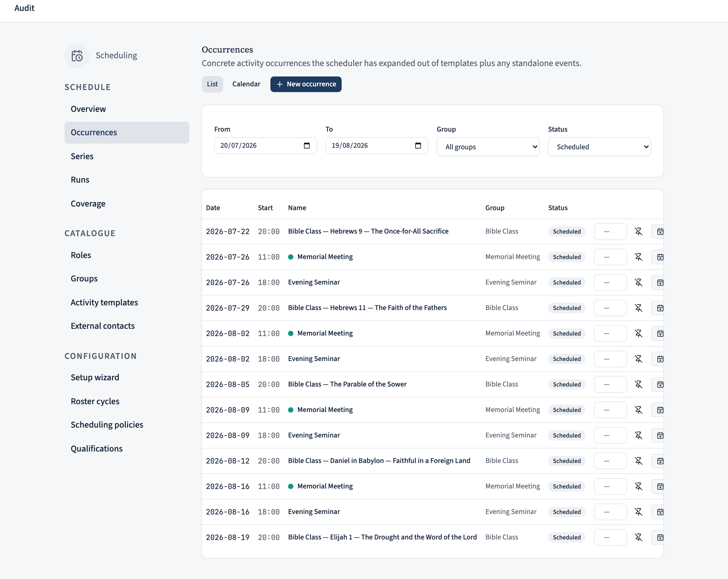Open the dash selector on 2026-07-26 Evening Seminar row
The height and width of the screenshot is (579, 728).
point(610,282)
